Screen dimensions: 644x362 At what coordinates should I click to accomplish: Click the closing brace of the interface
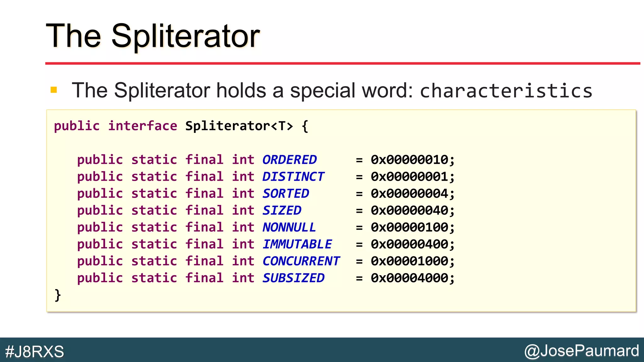click(x=58, y=295)
